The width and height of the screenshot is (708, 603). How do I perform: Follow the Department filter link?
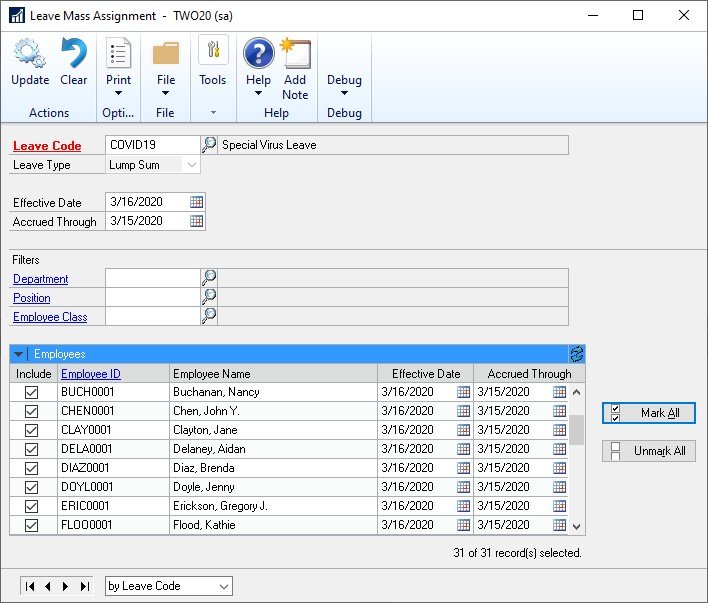click(41, 279)
